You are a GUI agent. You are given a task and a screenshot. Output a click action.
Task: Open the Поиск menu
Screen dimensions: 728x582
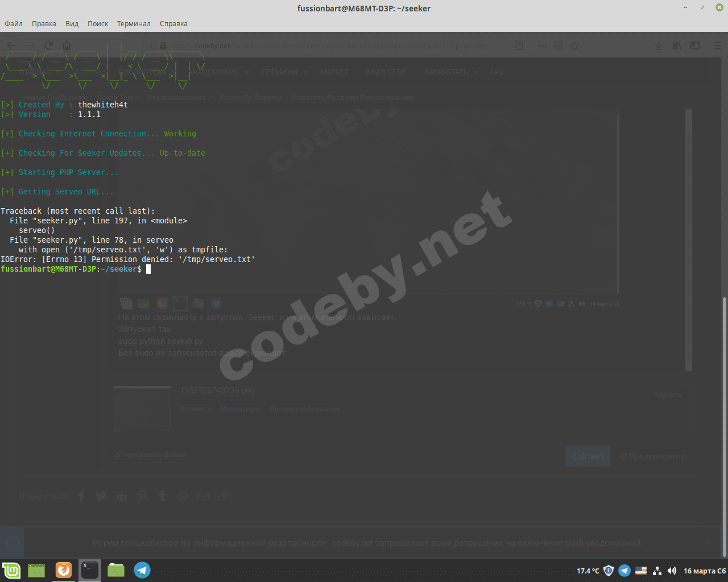(98, 24)
